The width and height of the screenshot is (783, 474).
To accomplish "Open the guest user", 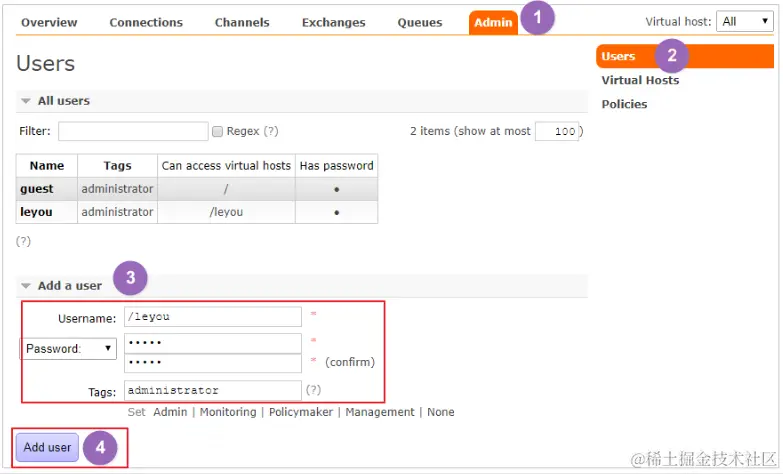I will [36, 189].
